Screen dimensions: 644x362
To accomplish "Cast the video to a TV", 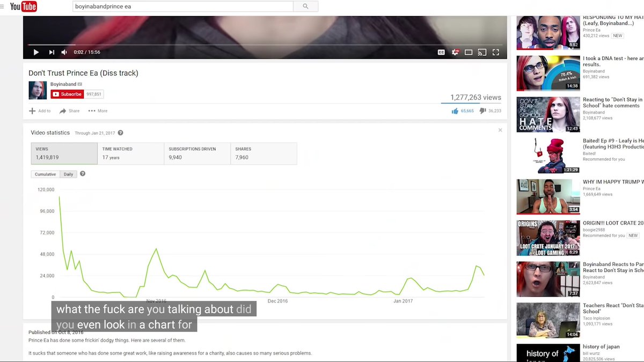I will [x=482, y=52].
